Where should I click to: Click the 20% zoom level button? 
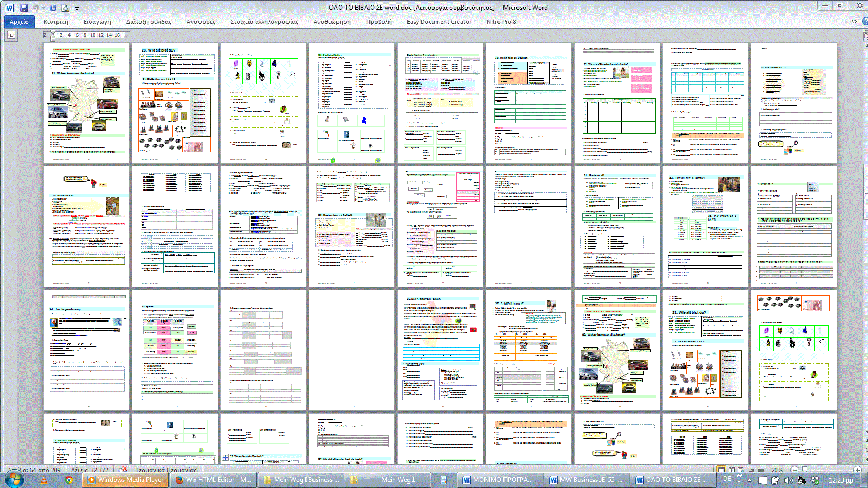pyautogui.click(x=777, y=470)
